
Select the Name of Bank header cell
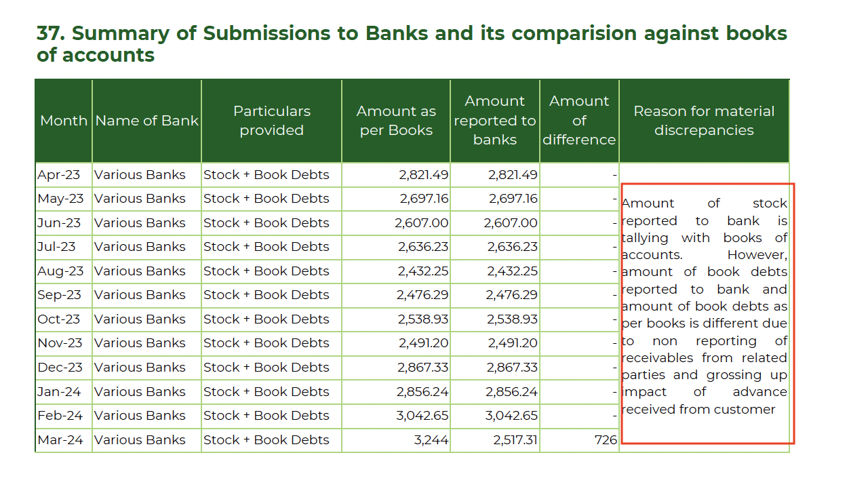[x=146, y=121]
